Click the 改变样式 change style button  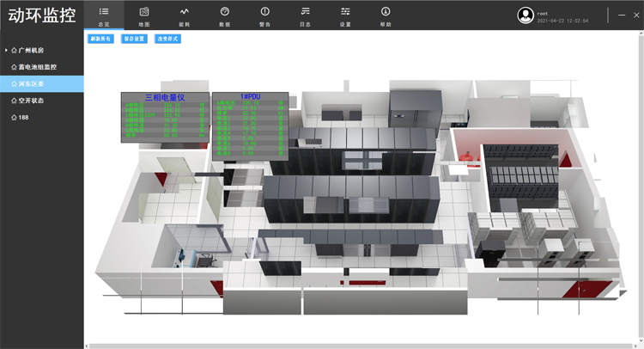pos(167,39)
